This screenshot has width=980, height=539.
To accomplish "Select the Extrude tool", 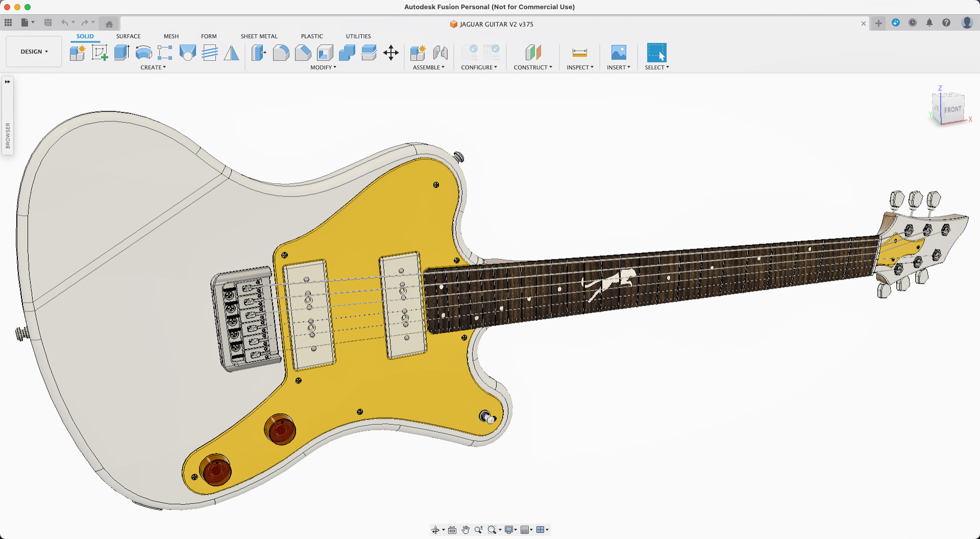I will 121,53.
